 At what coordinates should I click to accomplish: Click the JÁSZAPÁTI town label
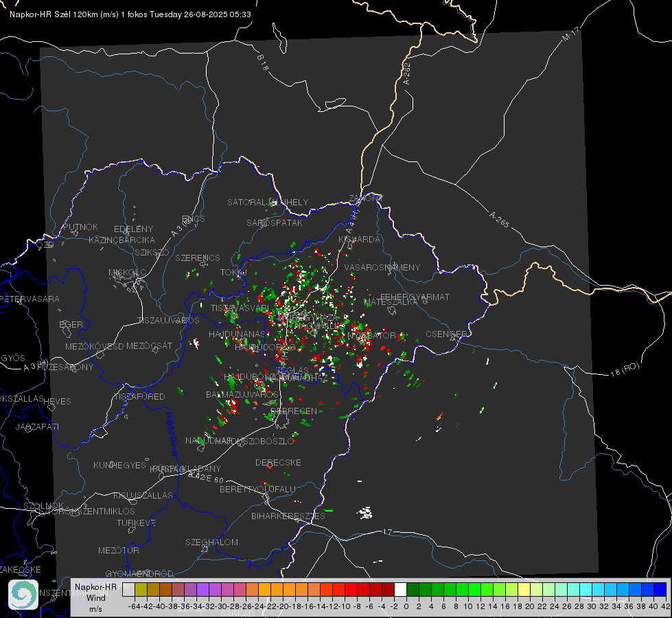coord(37,426)
